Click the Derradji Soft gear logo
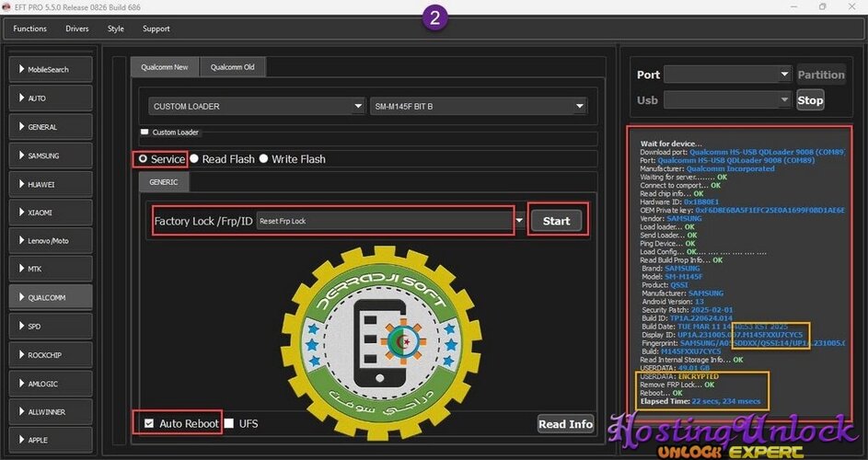The height and width of the screenshot is (460, 868). (x=381, y=342)
